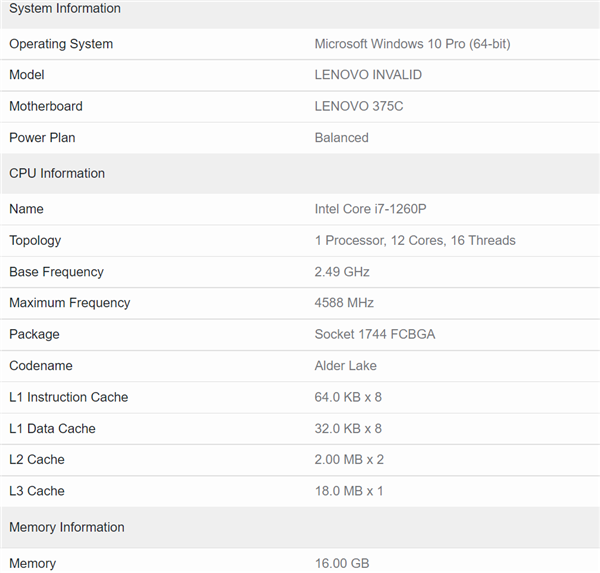Click the 2.00 MB x 2 value
Viewport: 600px width, 573px height.
[349, 460]
